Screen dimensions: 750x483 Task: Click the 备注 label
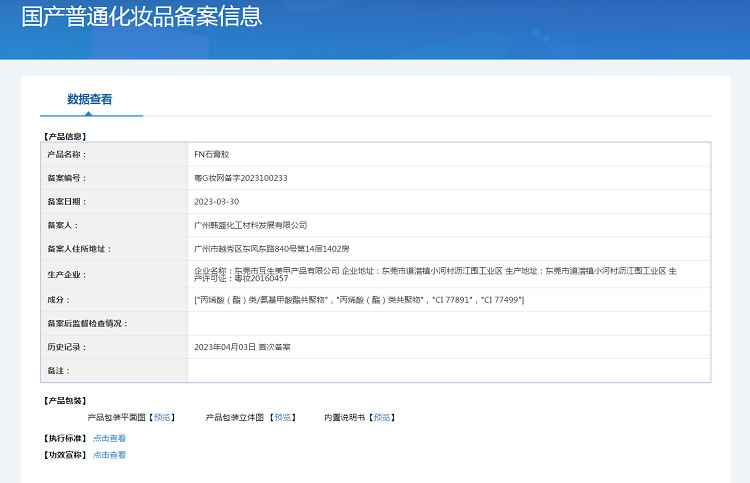[x=58, y=371]
